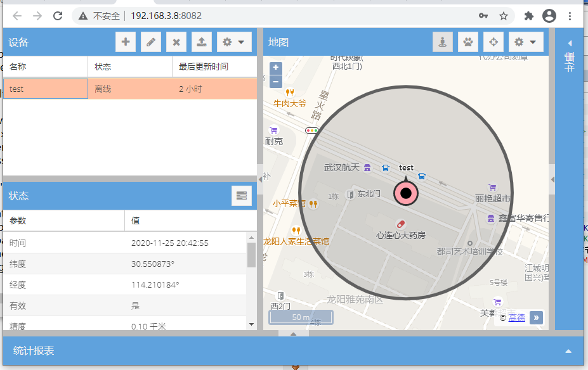Click the send command upload icon
The width and height of the screenshot is (588, 370).
tap(201, 42)
